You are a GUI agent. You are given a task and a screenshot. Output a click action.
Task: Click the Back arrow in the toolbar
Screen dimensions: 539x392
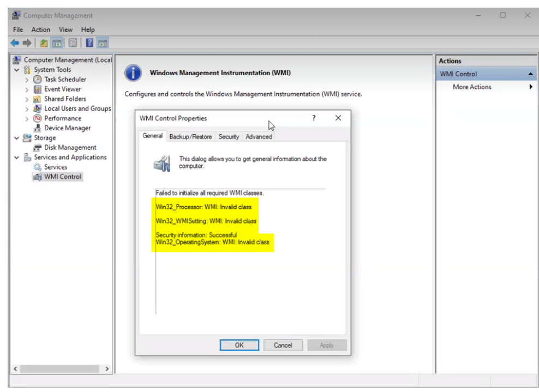(15, 43)
